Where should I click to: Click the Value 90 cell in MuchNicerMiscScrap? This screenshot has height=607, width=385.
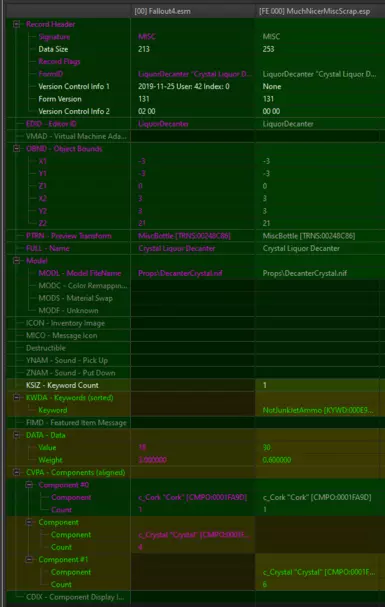point(318,448)
